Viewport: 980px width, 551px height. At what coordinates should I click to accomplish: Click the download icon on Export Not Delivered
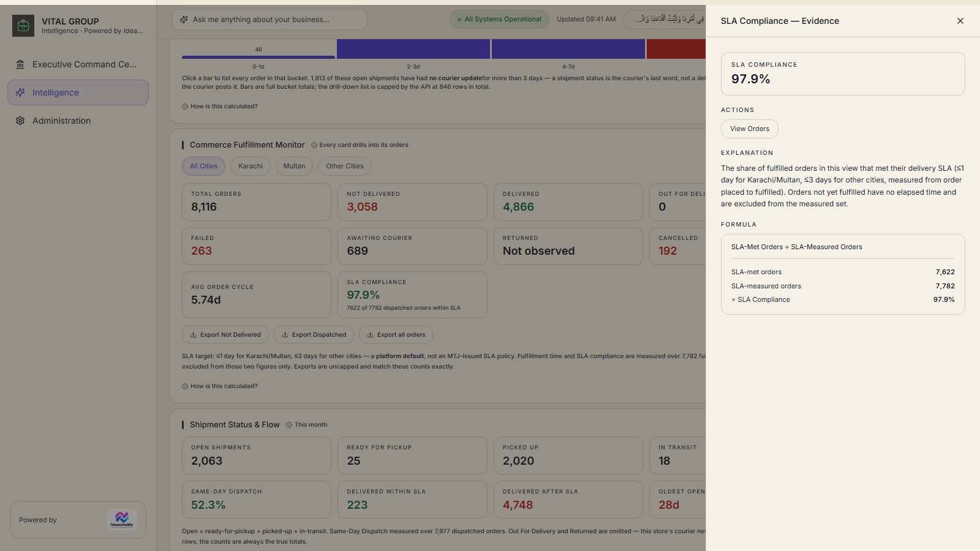click(x=194, y=335)
